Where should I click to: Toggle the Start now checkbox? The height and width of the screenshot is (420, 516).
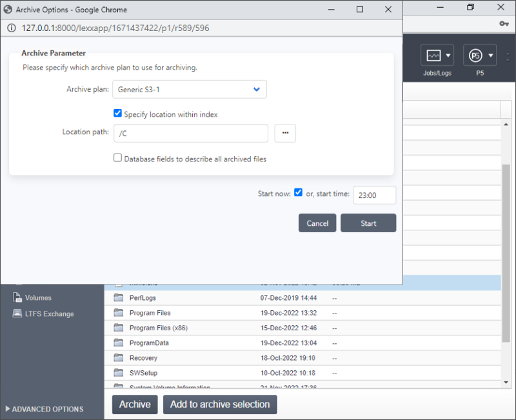point(298,192)
